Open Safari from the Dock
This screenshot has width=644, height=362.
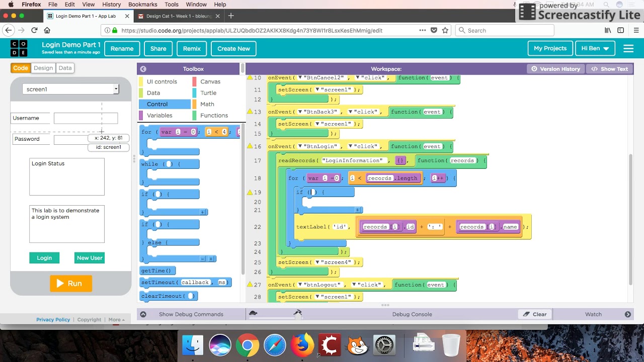tap(275, 345)
